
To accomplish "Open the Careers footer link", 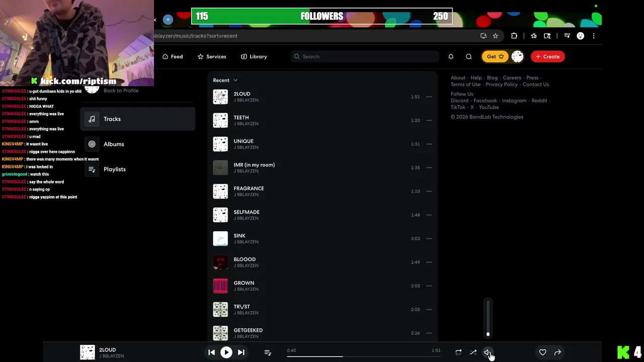I will pyautogui.click(x=512, y=78).
